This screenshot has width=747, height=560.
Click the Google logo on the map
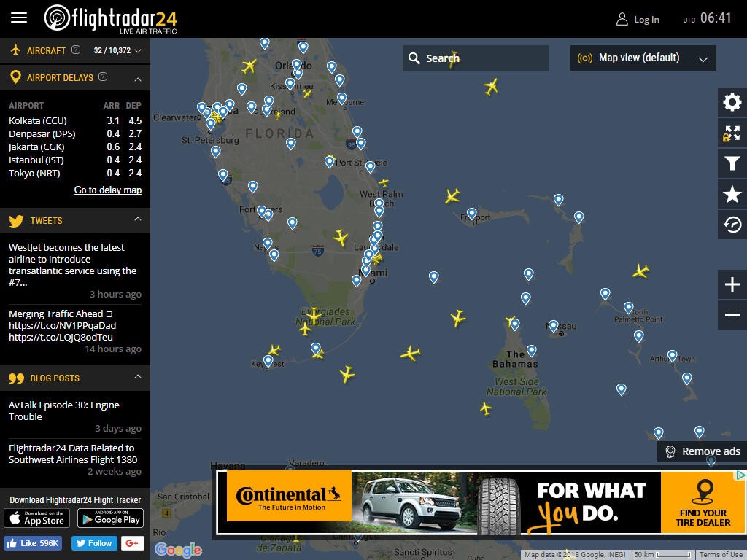178,550
